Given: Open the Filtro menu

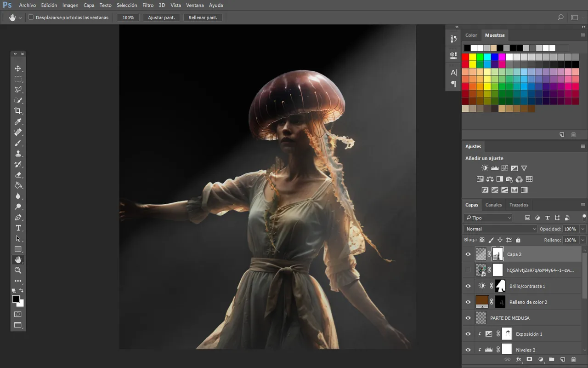Looking at the screenshot, I should (148, 6).
